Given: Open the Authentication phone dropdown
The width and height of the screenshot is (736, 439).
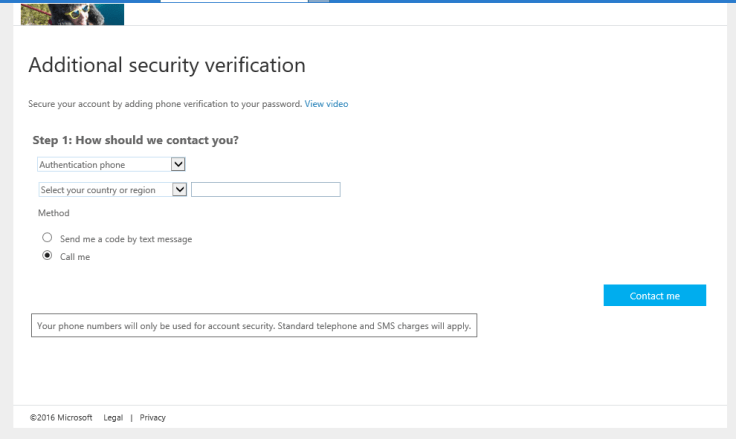Looking at the screenshot, I should point(104,164).
